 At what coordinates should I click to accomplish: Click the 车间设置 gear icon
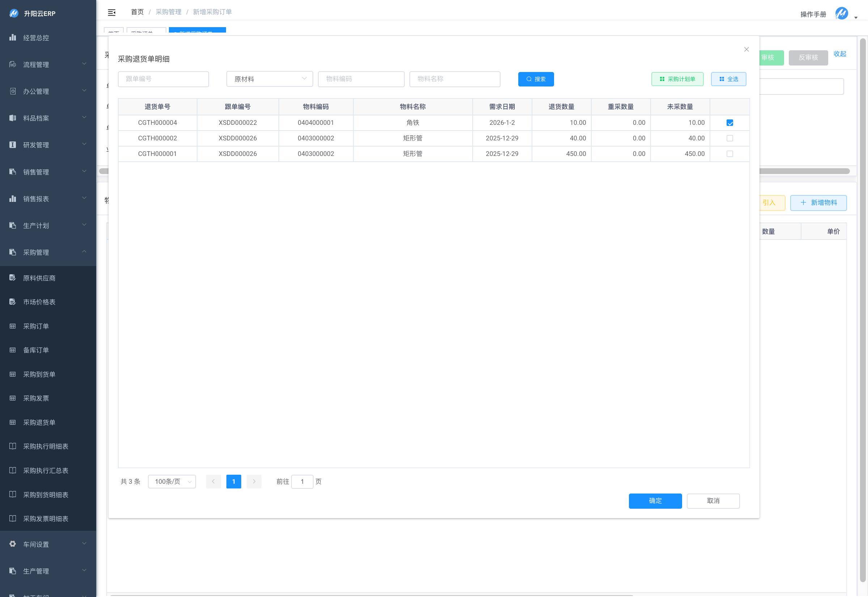pyautogui.click(x=13, y=544)
